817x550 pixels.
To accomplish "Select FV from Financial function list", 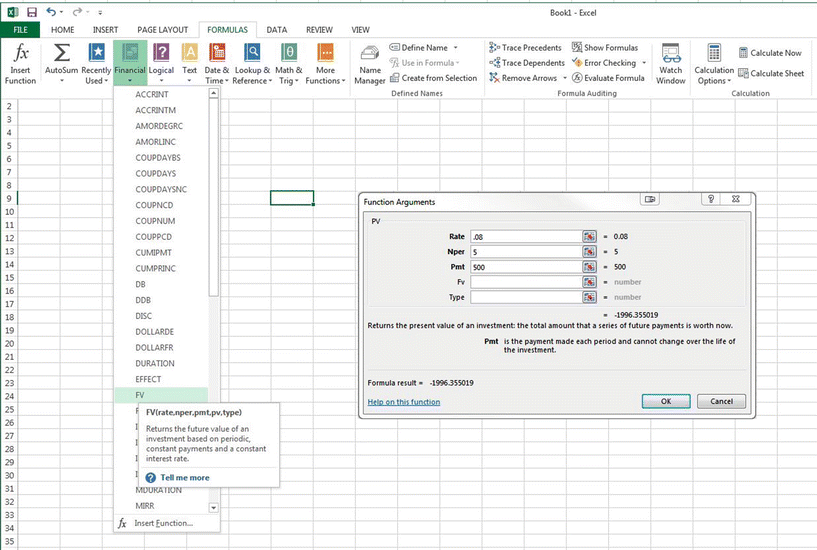I will click(x=161, y=395).
